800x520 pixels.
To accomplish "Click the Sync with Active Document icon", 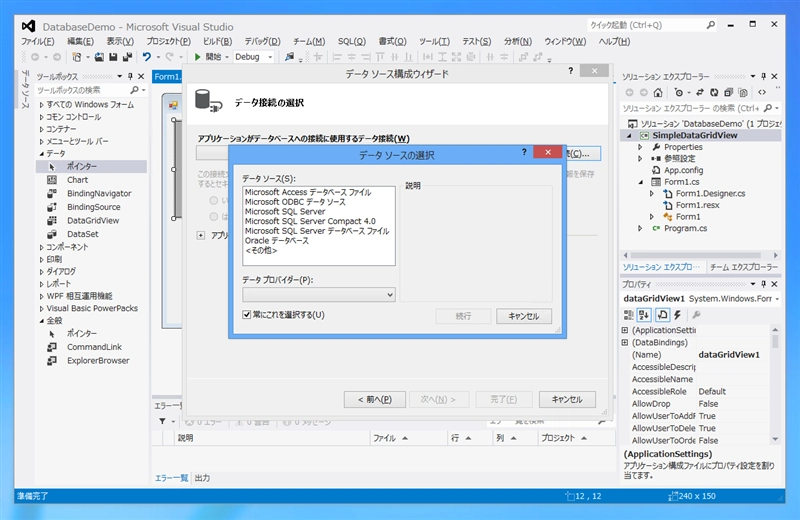I will [700, 92].
